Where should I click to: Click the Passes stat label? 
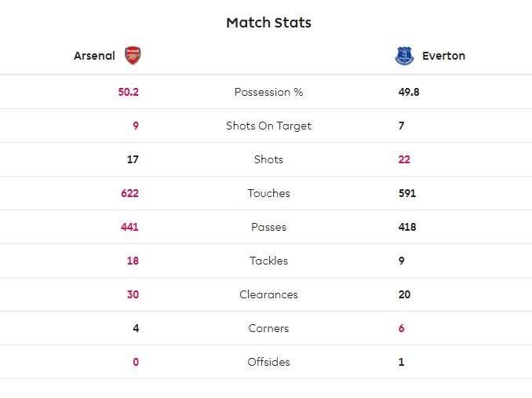268,227
